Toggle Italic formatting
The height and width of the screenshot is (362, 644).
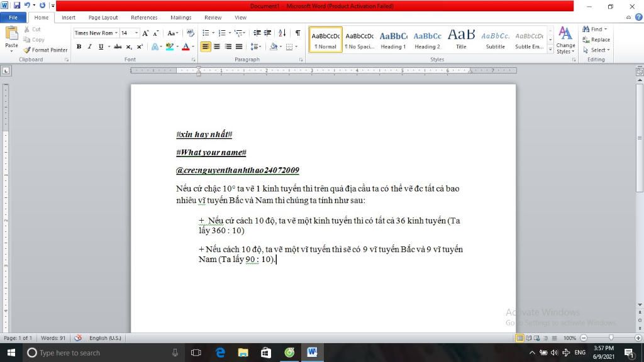pyautogui.click(x=89, y=47)
